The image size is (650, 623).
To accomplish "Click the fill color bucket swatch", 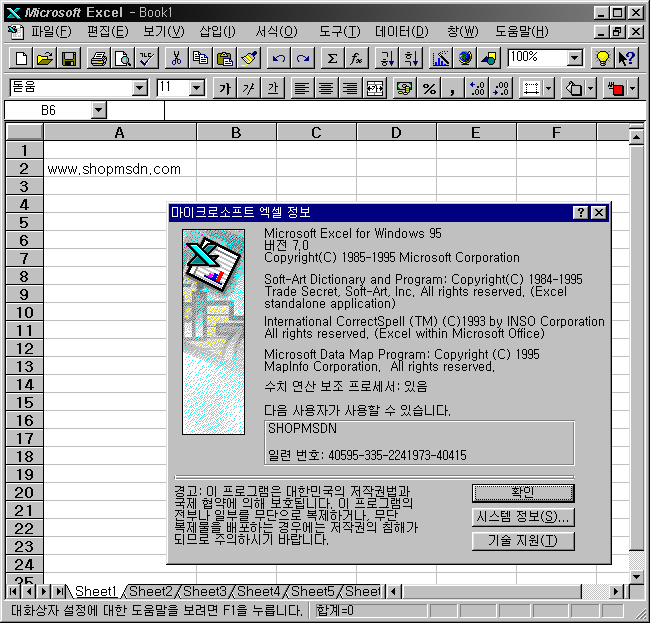I will [573, 88].
